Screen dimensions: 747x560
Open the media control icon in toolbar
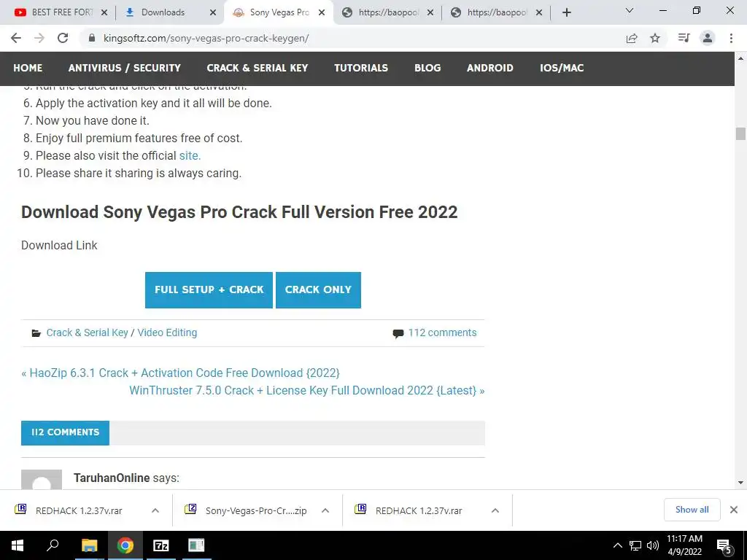(684, 38)
